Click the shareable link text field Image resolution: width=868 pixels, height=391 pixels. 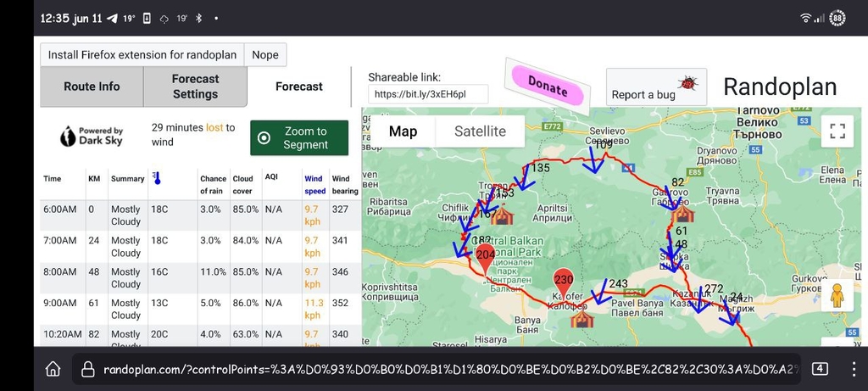tap(427, 94)
